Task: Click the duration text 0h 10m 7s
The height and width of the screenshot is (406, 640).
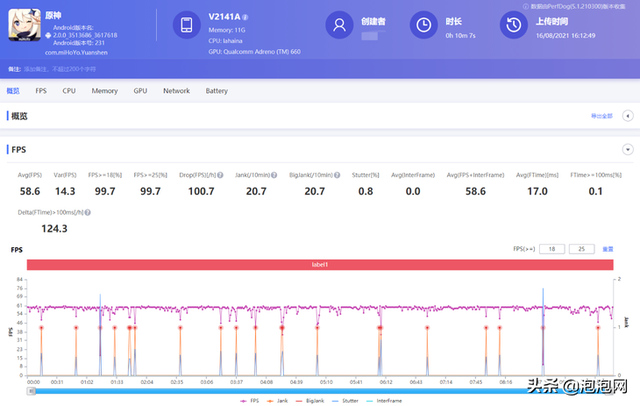Action: point(460,35)
